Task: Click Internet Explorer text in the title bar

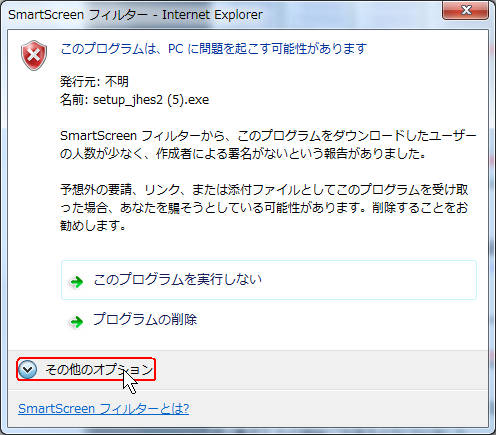Action: (x=212, y=15)
